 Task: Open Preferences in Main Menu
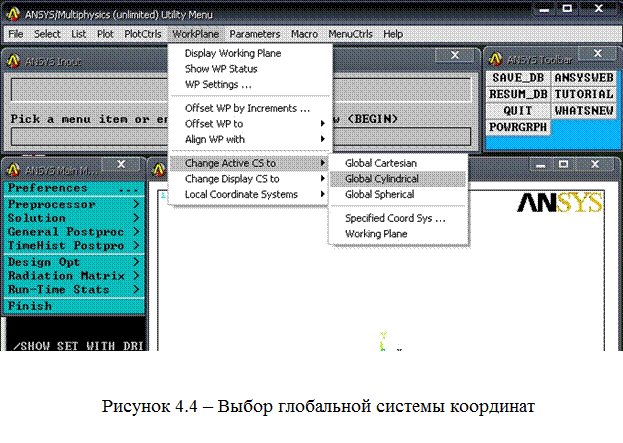(x=74, y=188)
